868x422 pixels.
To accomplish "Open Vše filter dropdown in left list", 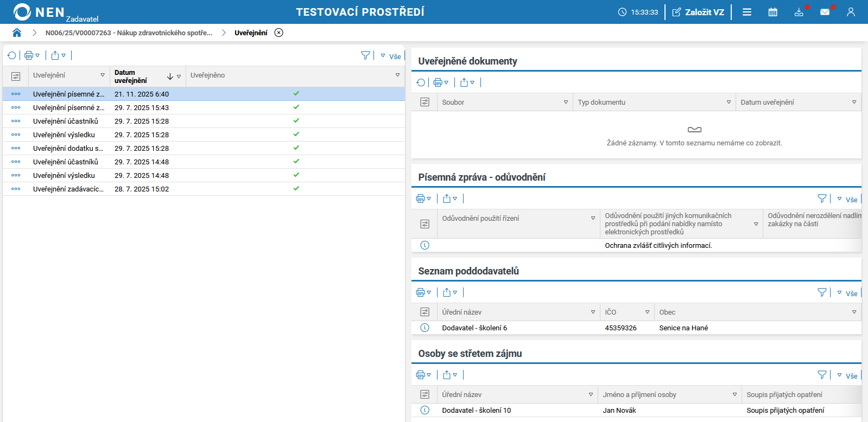I will tap(391, 56).
